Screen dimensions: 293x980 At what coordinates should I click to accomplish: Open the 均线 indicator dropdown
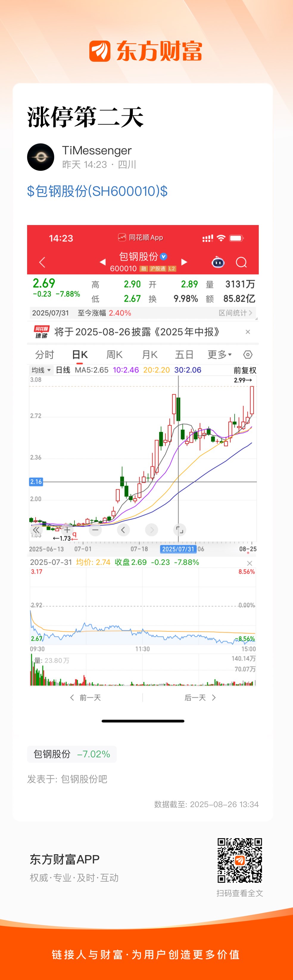41,370
